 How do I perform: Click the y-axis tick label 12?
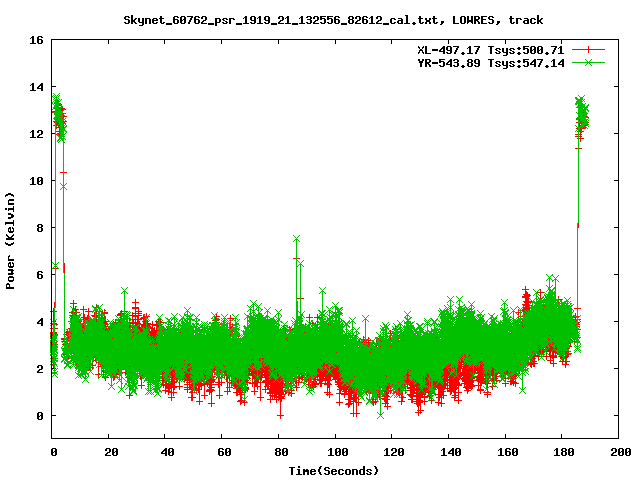pyautogui.click(x=36, y=134)
